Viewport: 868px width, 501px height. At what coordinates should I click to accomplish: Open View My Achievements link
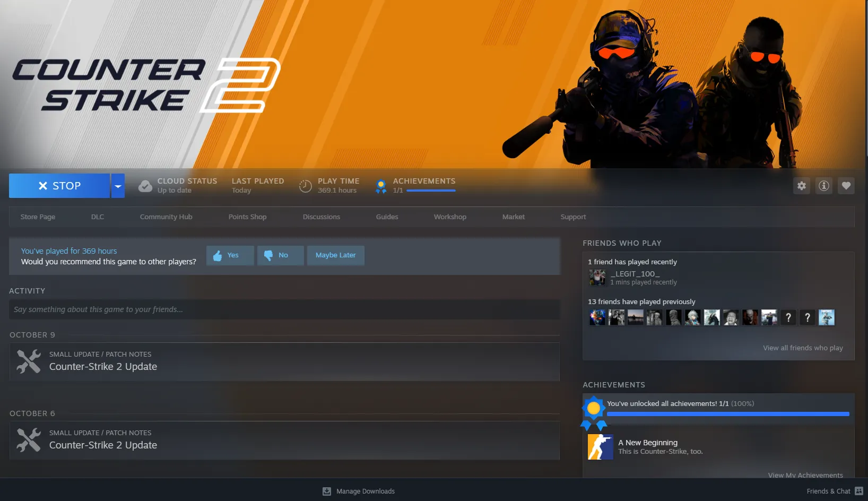point(805,474)
